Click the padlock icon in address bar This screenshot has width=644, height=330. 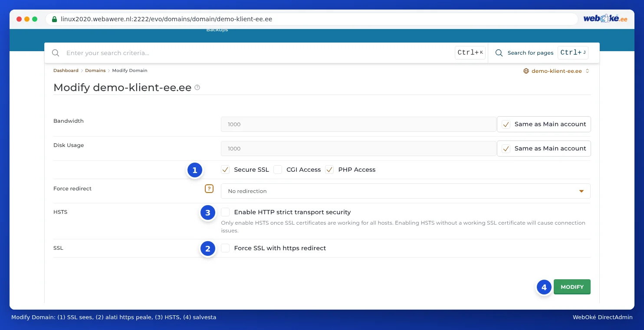[54, 19]
